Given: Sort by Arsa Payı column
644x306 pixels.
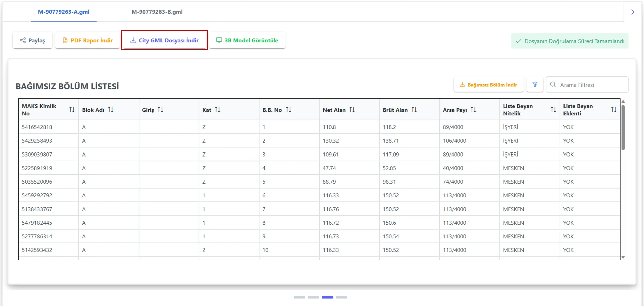Looking at the screenshot, I should (x=473, y=110).
